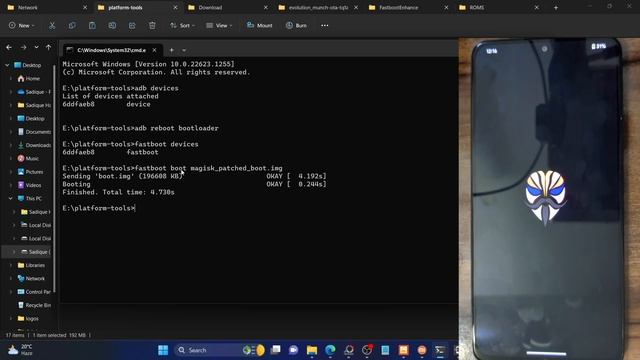This screenshot has width=640, height=360.
Task: Click the Burn button
Action: (296, 25)
